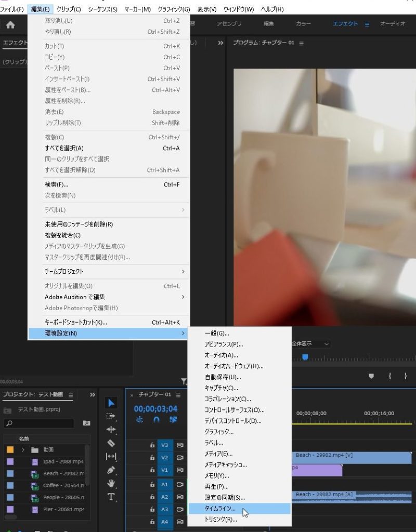The image size is (416, 532).
Task: Select the Track Select Forward tool
Action: [111, 416]
